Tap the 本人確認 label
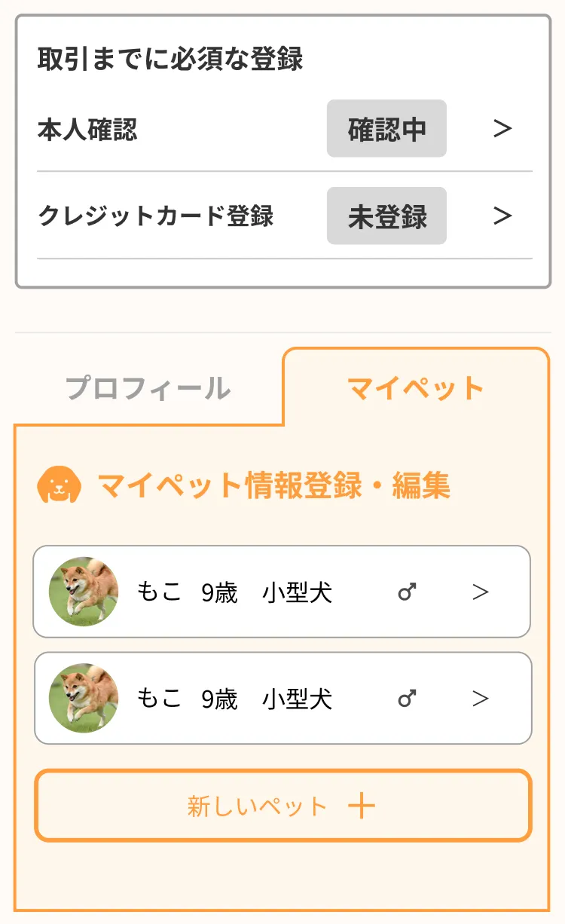Screen dimensions: 565x924 87,130
